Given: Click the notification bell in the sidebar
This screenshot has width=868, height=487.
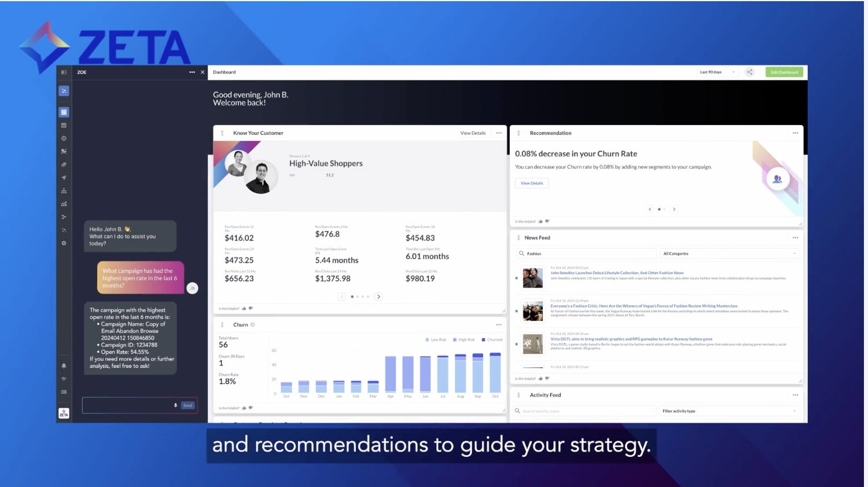Looking at the screenshot, I should (64, 366).
